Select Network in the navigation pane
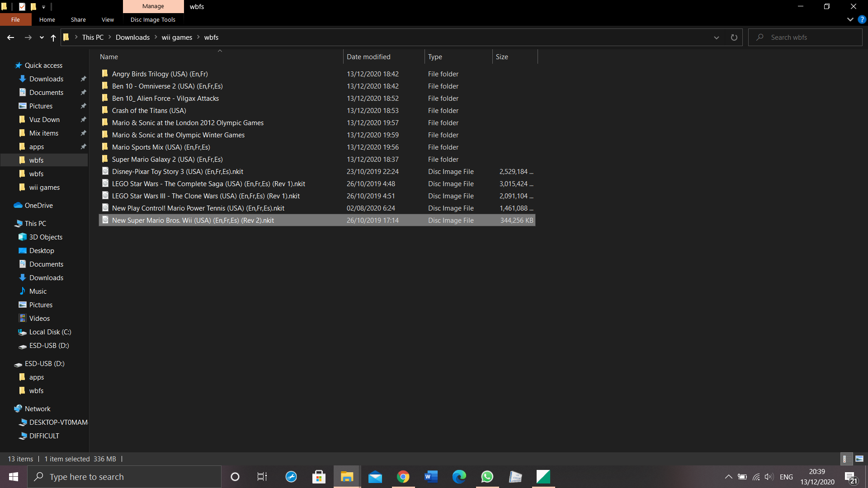 pyautogui.click(x=38, y=408)
